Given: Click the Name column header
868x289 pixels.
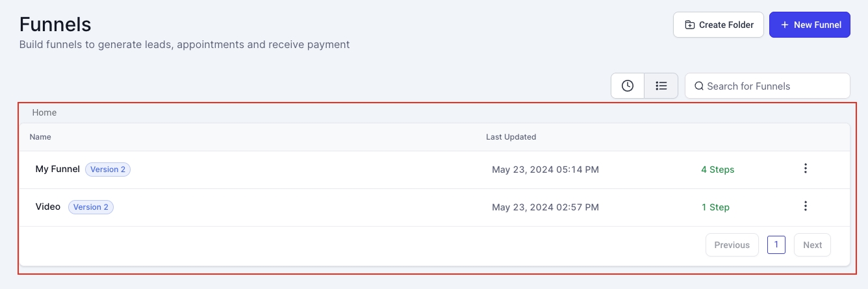Looking at the screenshot, I should point(40,137).
